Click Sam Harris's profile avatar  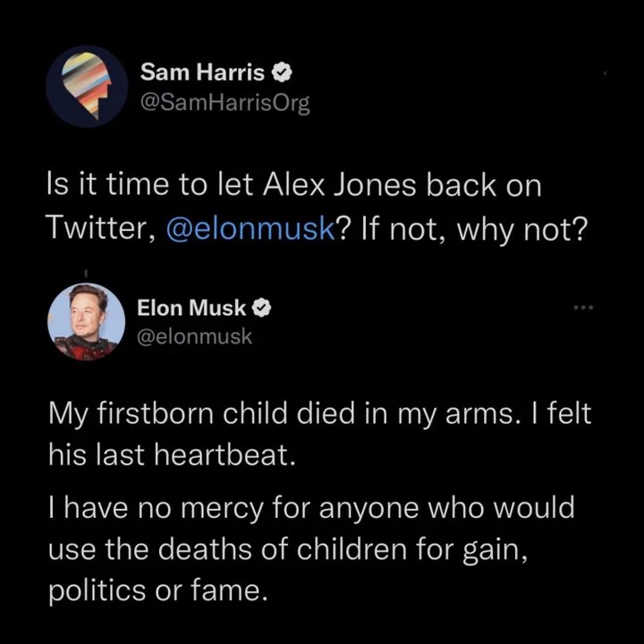pyautogui.click(x=88, y=86)
